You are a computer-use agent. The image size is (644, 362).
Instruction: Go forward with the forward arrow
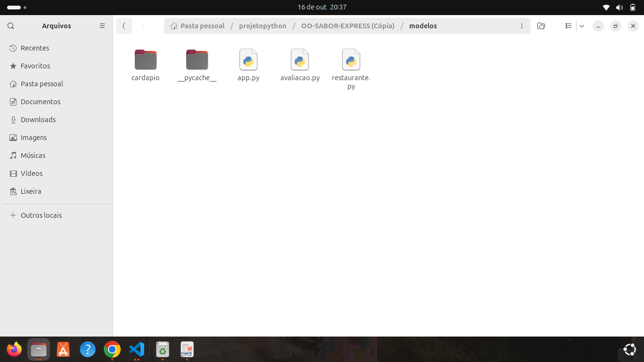[143, 26]
